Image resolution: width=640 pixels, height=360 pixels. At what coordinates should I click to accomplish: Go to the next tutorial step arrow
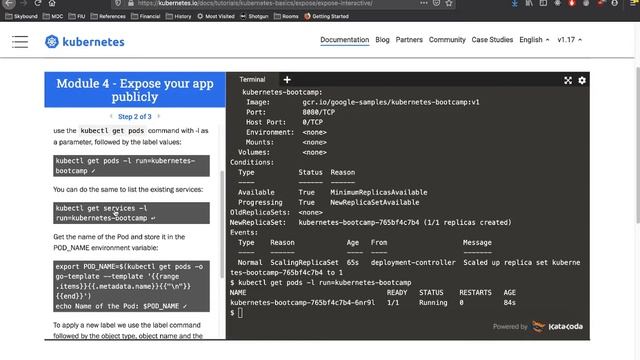coord(159,116)
